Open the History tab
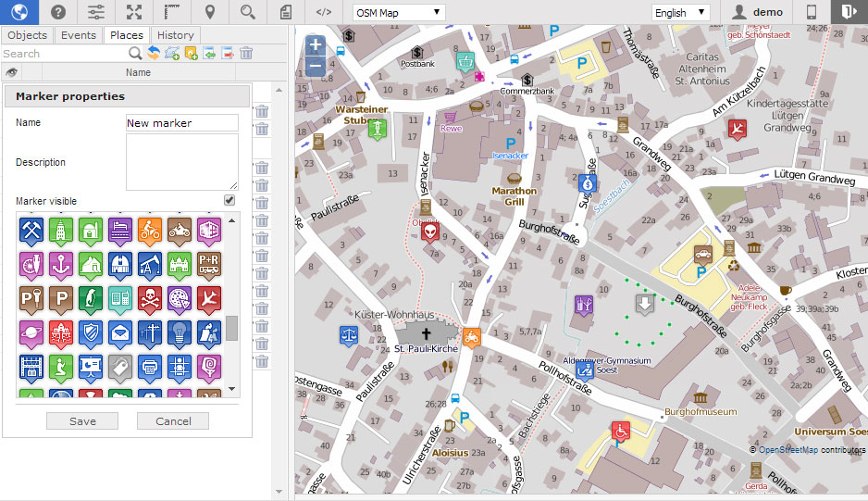This screenshot has height=501, width=868. pos(175,35)
